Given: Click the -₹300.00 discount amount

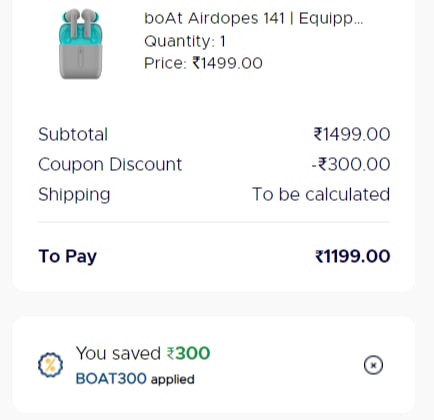Looking at the screenshot, I should point(351,164).
